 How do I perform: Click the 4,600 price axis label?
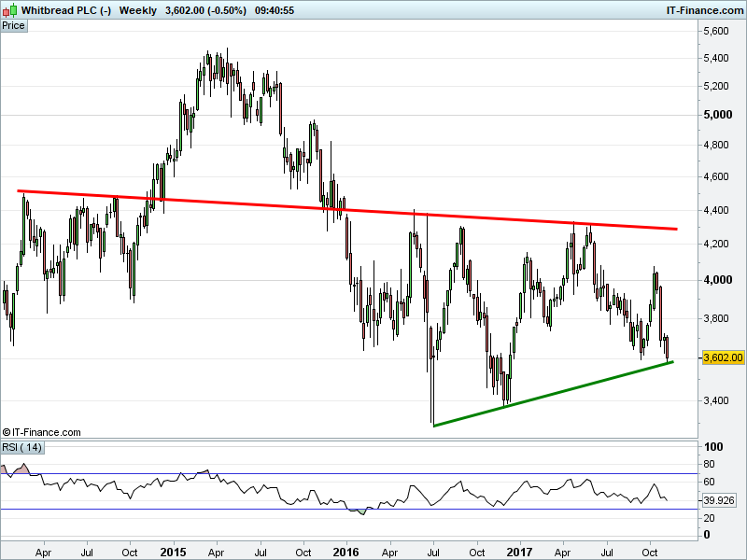point(715,176)
